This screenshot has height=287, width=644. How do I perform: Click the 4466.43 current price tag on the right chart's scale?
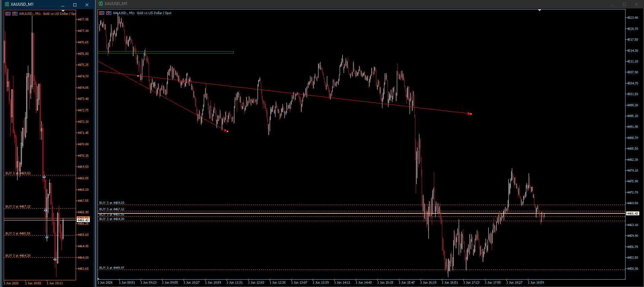[x=633, y=214]
